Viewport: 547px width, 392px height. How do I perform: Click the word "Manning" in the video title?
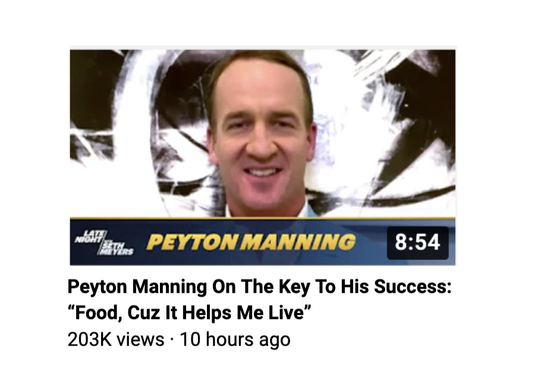pos(169,287)
